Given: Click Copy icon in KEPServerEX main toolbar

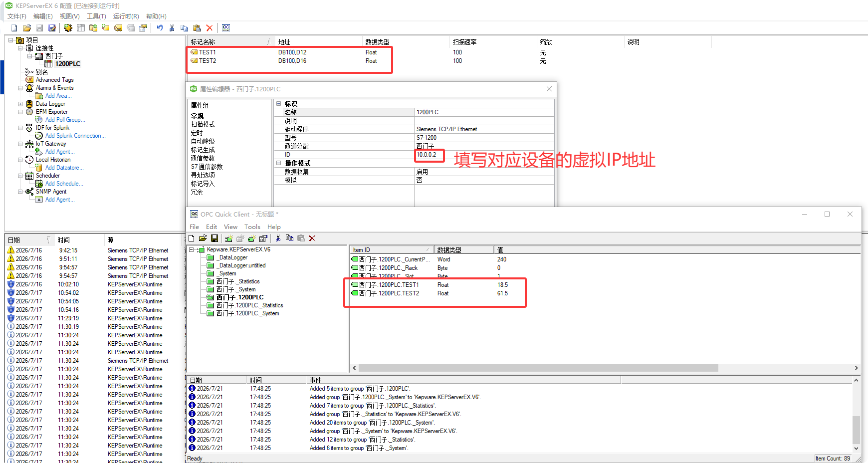Looking at the screenshot, I should 185,28.
